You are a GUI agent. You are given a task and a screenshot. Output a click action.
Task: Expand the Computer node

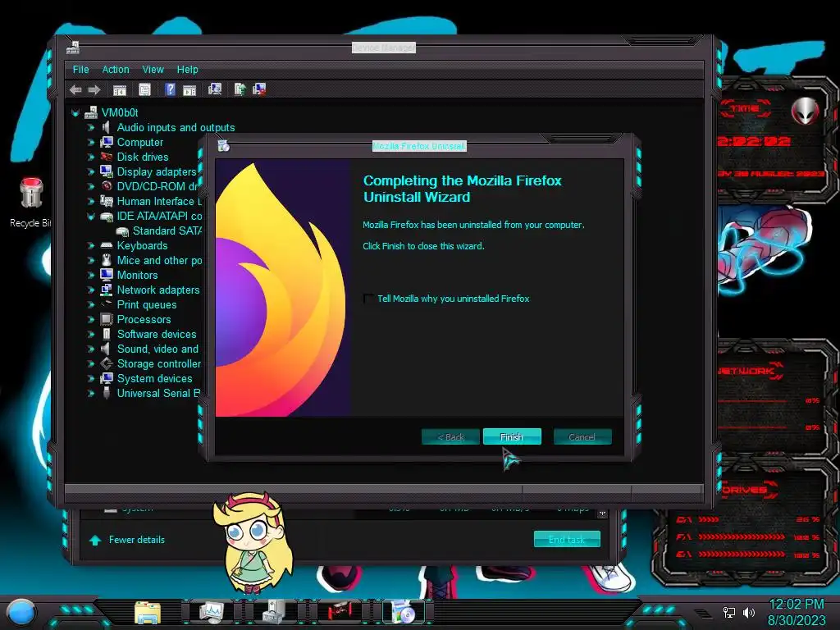click(x=90, y=142)
